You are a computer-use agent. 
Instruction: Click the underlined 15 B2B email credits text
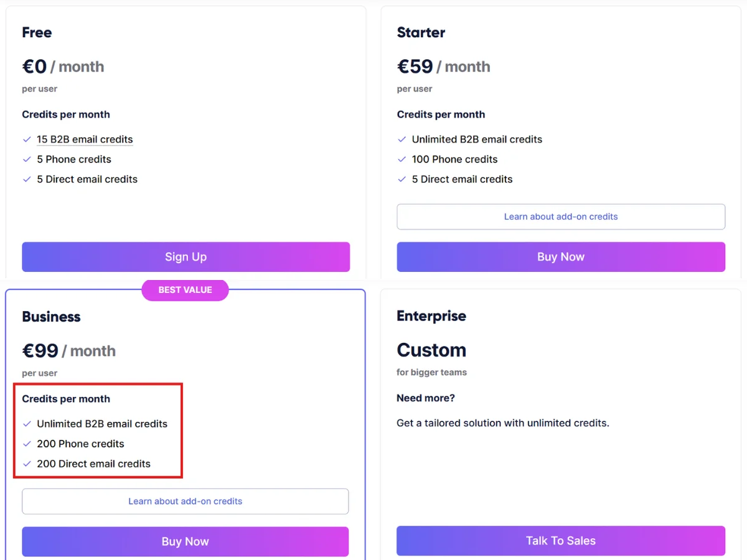coord(85,139)
